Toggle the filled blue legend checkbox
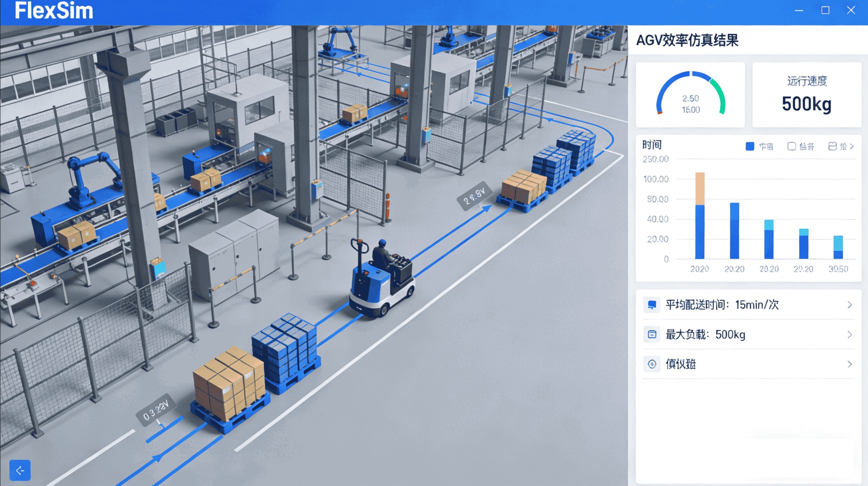The width and height of the screenshot is (868, 486). tap(750, 146)
